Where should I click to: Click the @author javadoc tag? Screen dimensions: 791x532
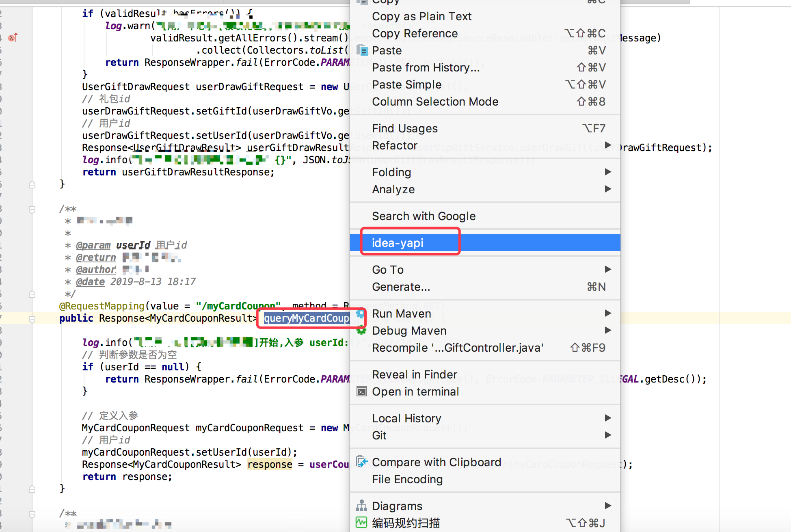(96, 270)
